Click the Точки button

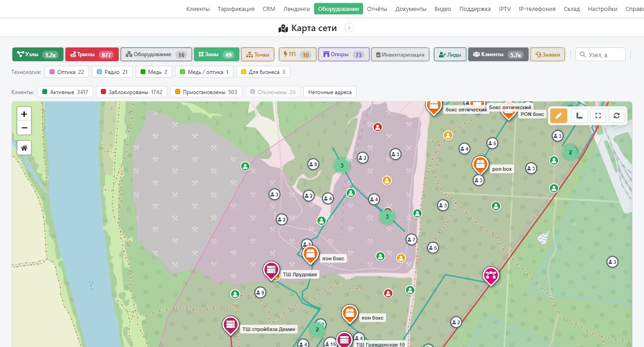point(258,54)
